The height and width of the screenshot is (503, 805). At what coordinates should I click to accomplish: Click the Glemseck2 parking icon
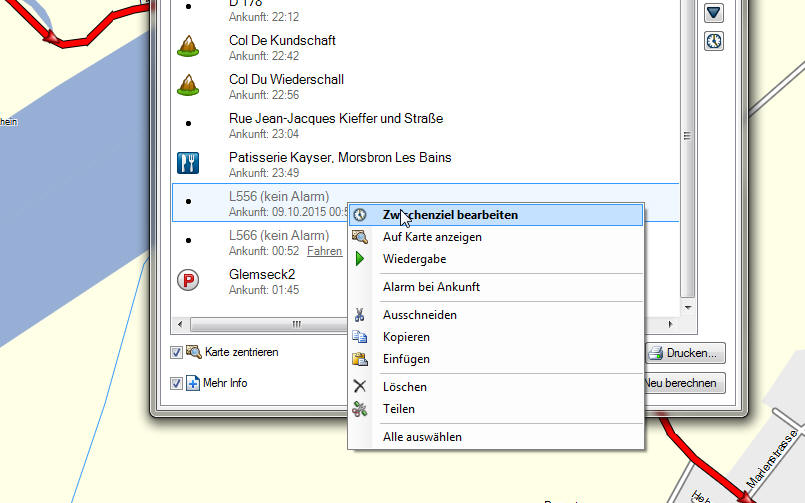187,280
